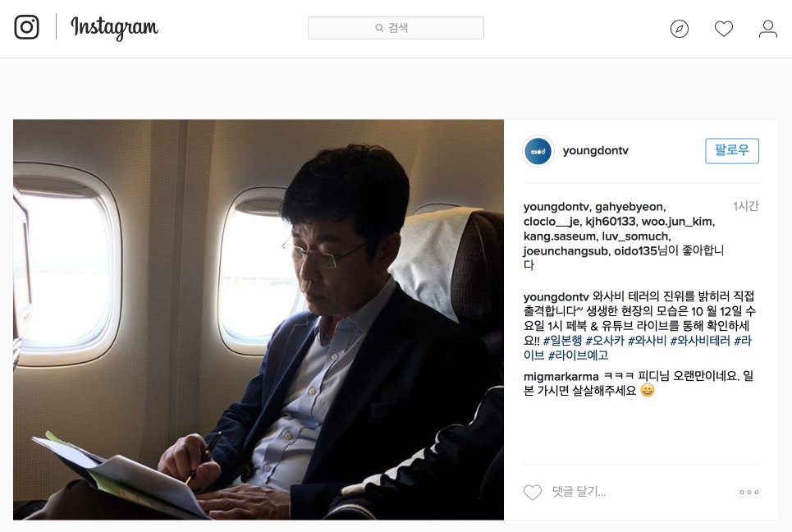Like the post with heart icon
Image resolution: width=792 pixels, height=532 pixels.
533,492
